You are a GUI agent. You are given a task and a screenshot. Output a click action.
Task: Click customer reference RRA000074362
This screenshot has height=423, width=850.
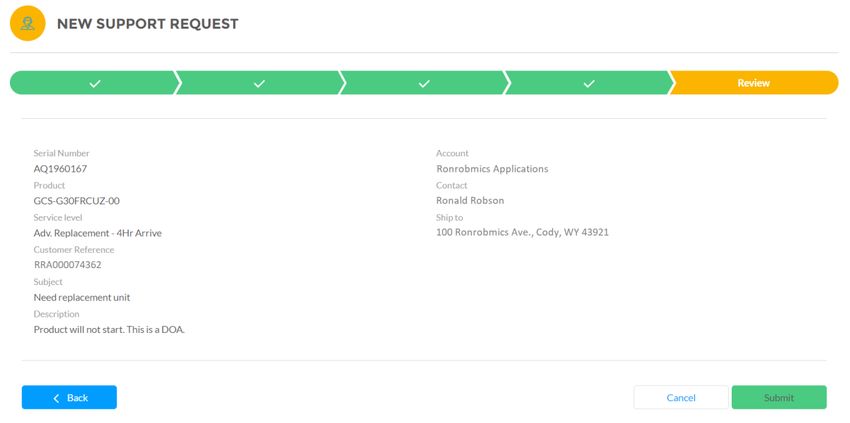coord(68,265)
